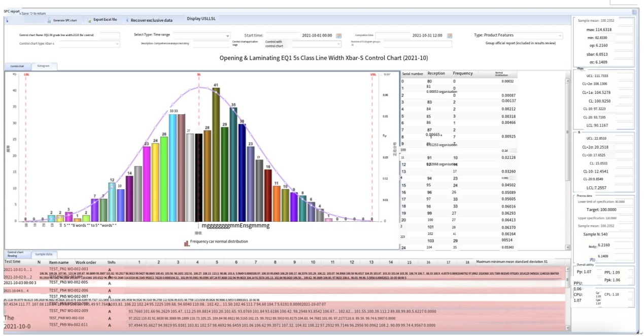Click the Save to return button
644x336 pixels.
pos(33,13)
